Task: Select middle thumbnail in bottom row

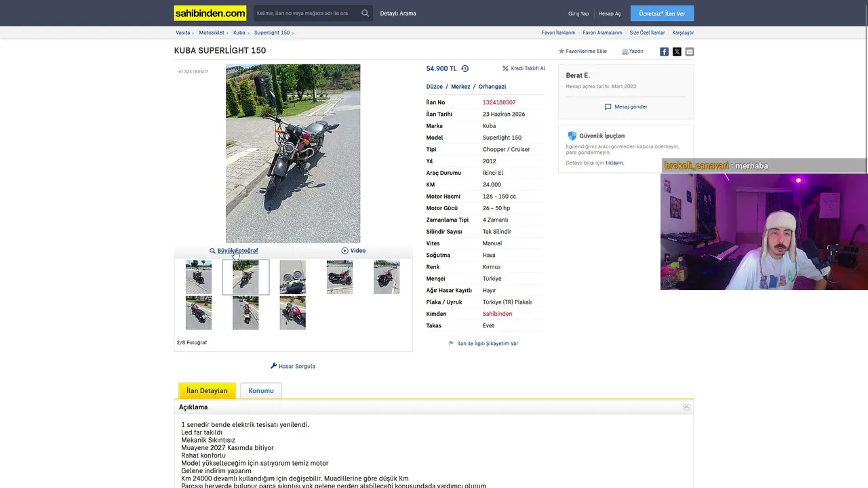Action: coord(245,312)
